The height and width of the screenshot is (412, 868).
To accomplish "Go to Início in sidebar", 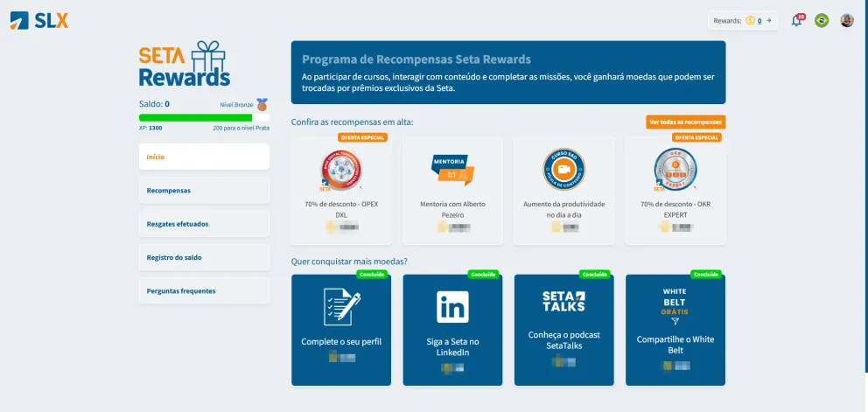I will (204, 157).
